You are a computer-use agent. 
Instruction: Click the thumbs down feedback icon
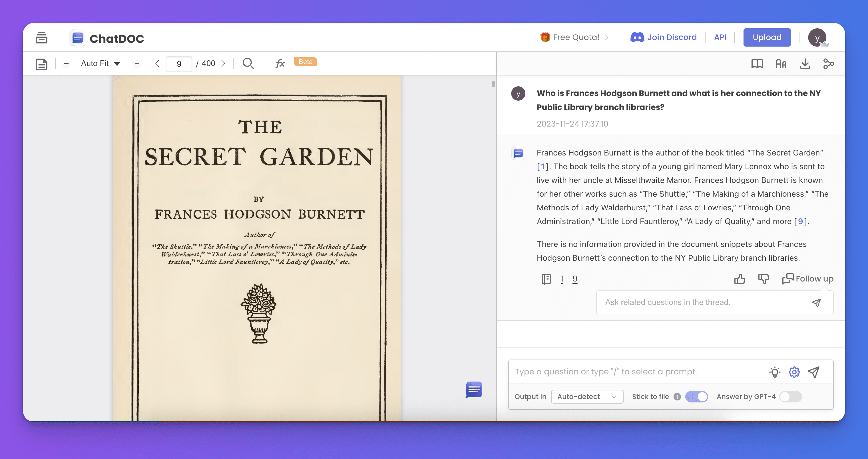[763, 279]
